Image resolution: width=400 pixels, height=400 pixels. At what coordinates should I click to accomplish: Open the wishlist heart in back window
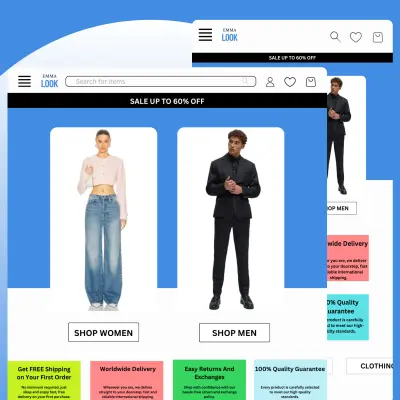356,37
